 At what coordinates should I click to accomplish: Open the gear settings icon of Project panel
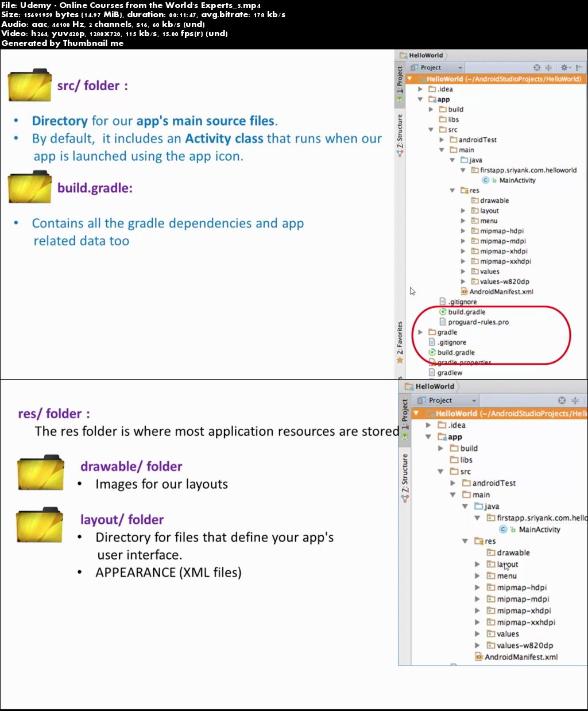pyautogui.click(x=564, y=68)
